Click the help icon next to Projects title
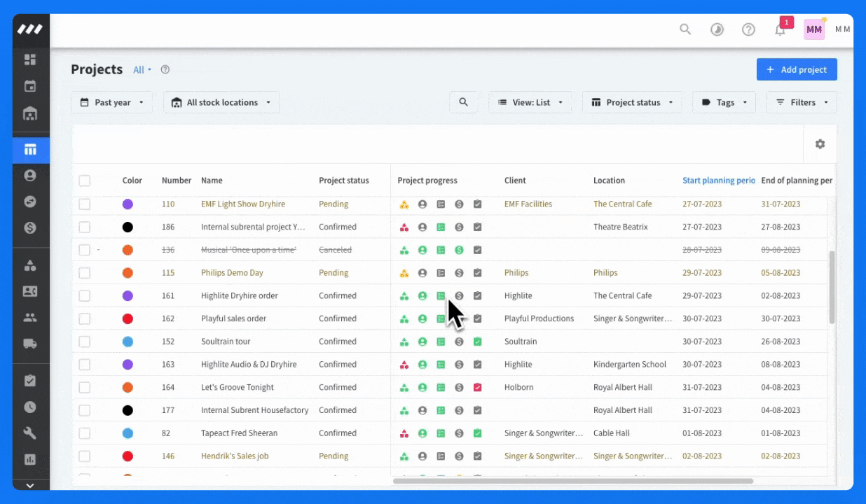This screenshot has width=866, height=504. (165, 69)
